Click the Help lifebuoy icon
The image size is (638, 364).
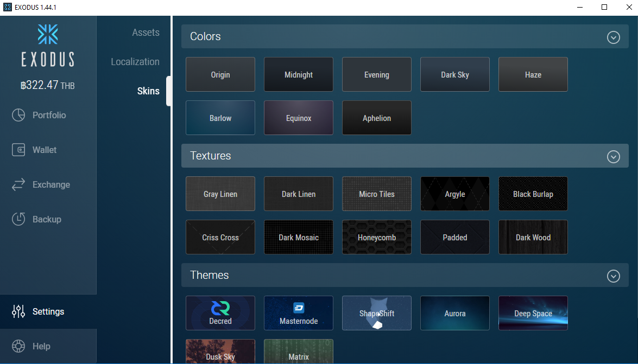point(18,346)
